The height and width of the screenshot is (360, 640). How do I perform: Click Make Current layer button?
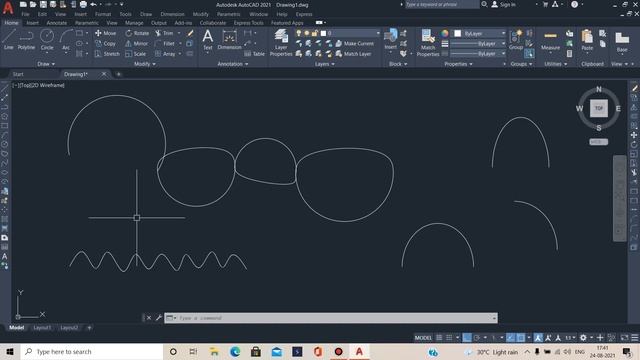(354, 43)
